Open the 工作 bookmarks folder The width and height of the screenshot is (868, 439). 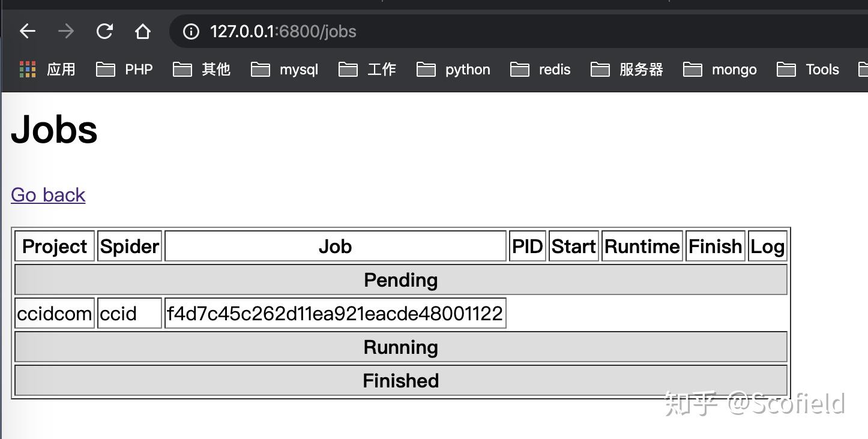(367, 70)
